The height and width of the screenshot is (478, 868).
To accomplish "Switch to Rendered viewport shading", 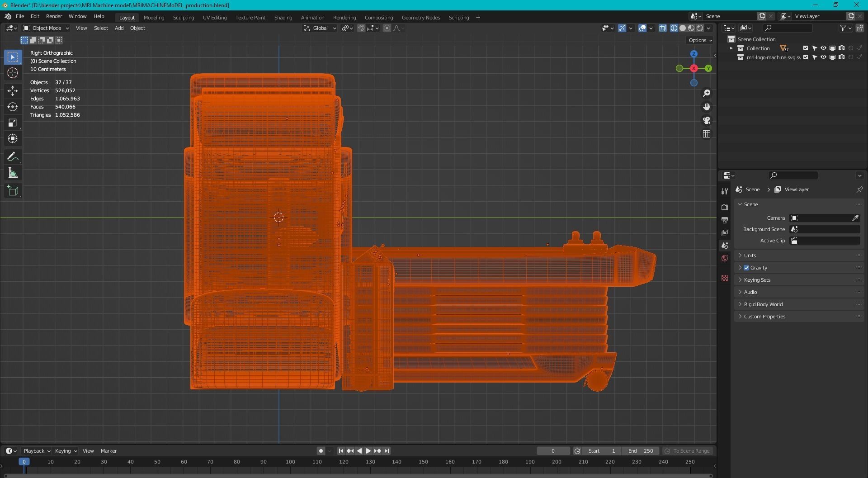I will [700, 28].
